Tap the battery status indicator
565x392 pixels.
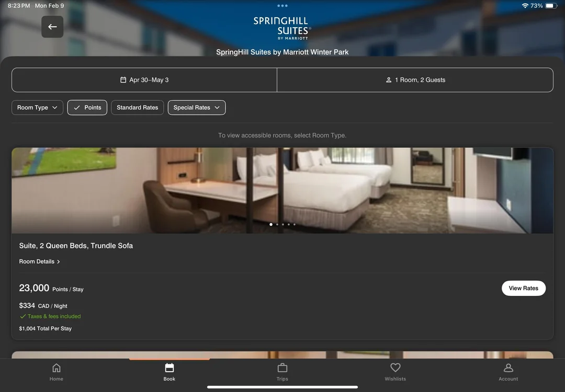[x=551, y=6]
